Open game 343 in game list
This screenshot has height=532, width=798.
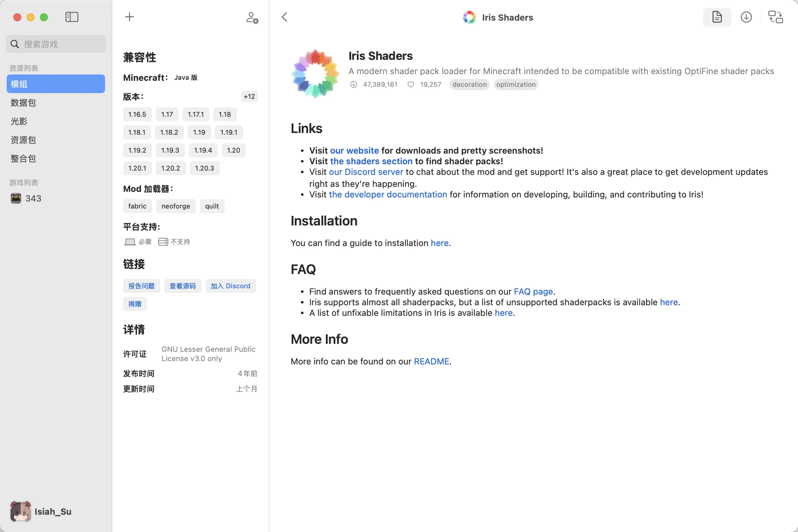[33, 199]
